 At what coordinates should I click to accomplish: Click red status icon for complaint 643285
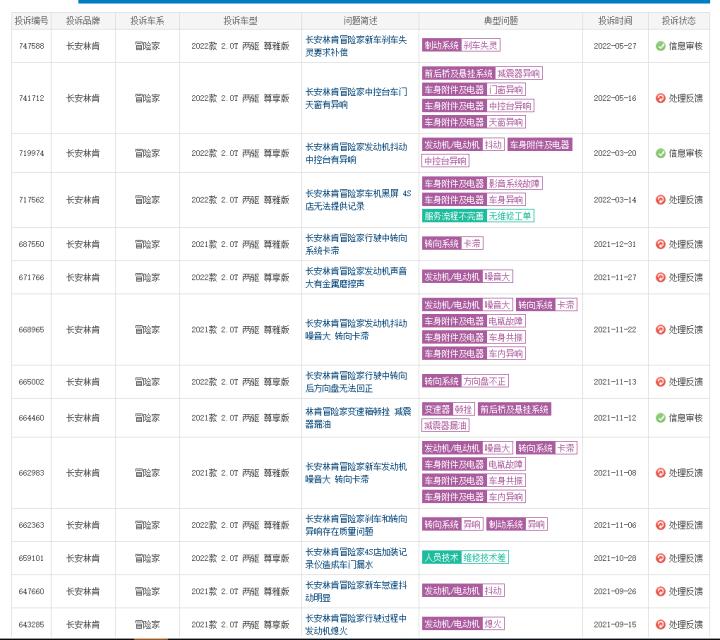(660, 624)
